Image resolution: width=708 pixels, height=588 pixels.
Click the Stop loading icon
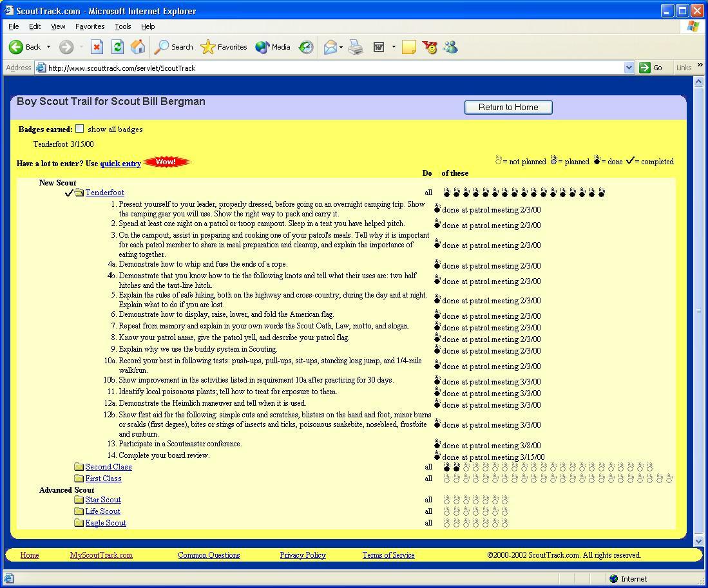[x=97, y=47]
